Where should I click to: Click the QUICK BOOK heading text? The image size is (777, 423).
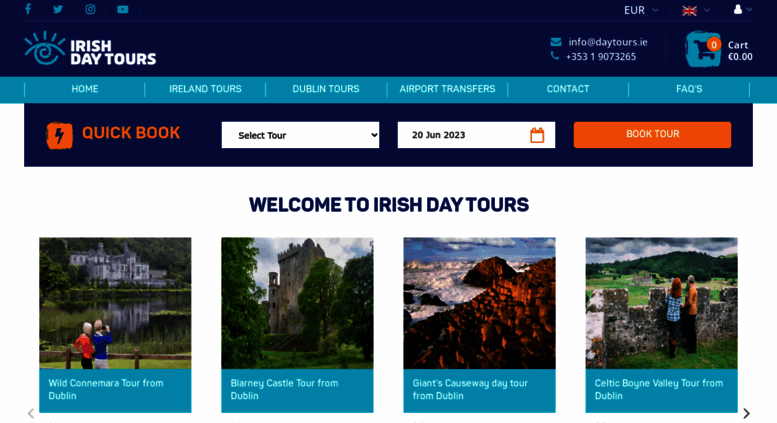click(131, 133)
